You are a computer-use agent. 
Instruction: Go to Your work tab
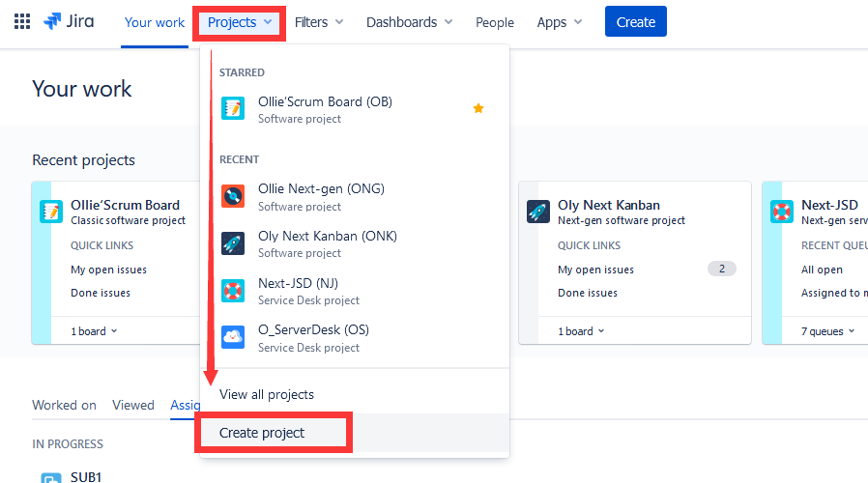(x=155, y=22)
